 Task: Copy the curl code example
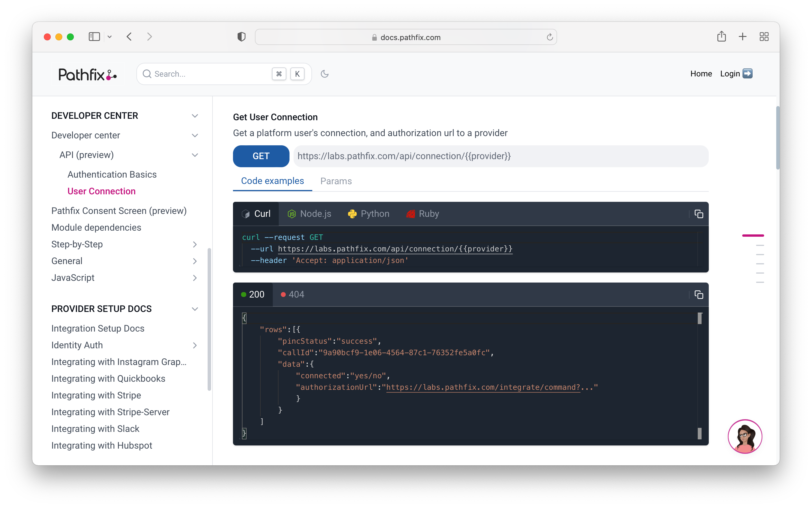click(698, 214)
